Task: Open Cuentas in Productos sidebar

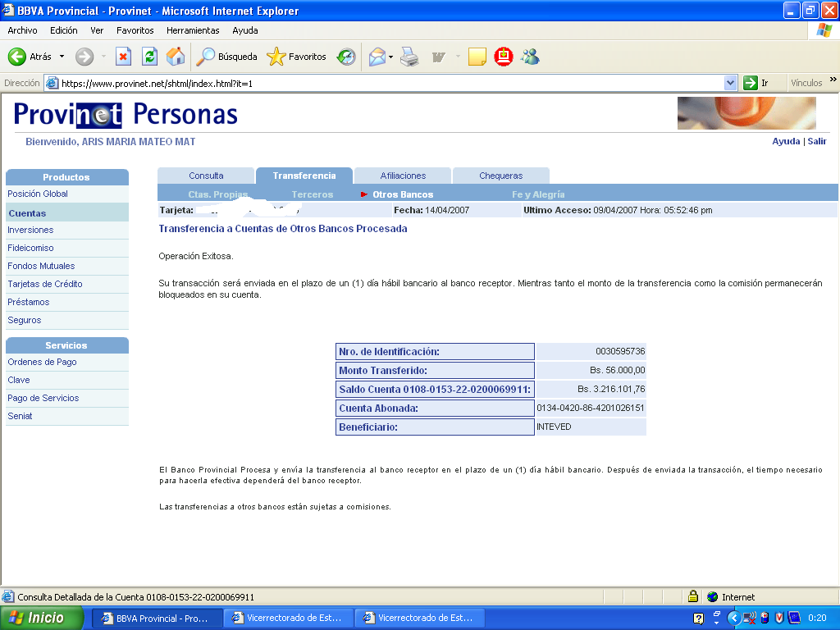Action: tap(27, 213)
